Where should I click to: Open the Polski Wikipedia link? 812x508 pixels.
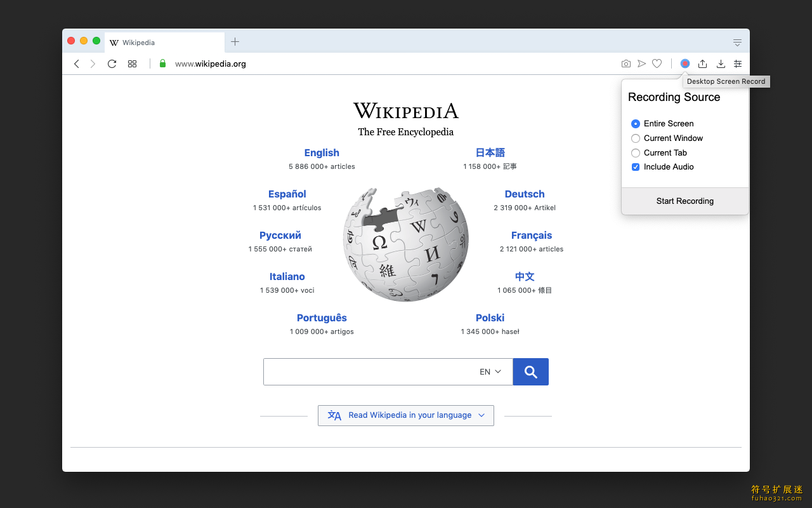point(490,318)
